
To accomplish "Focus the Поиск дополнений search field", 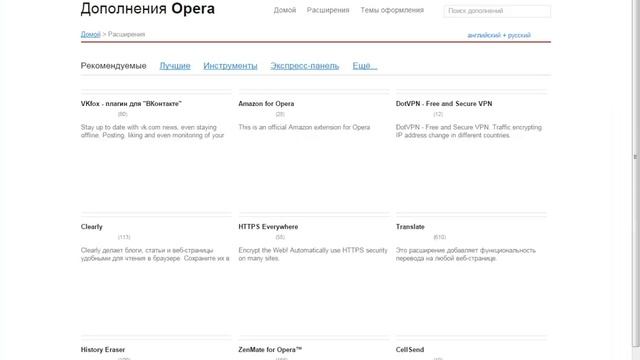I will coord(497,11).
